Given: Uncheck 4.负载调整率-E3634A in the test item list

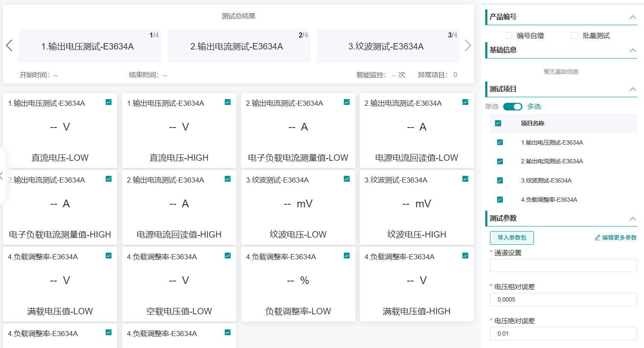Looking at the screenshot, I should [500, 200].
